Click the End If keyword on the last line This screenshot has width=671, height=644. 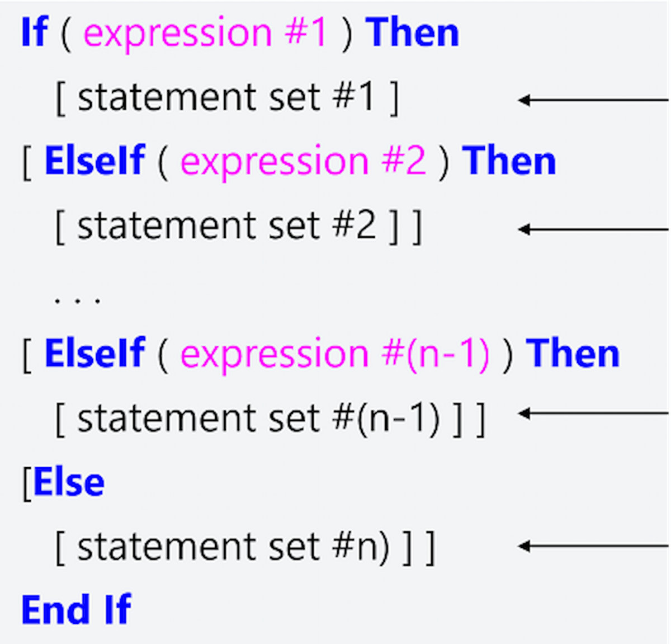77,609
